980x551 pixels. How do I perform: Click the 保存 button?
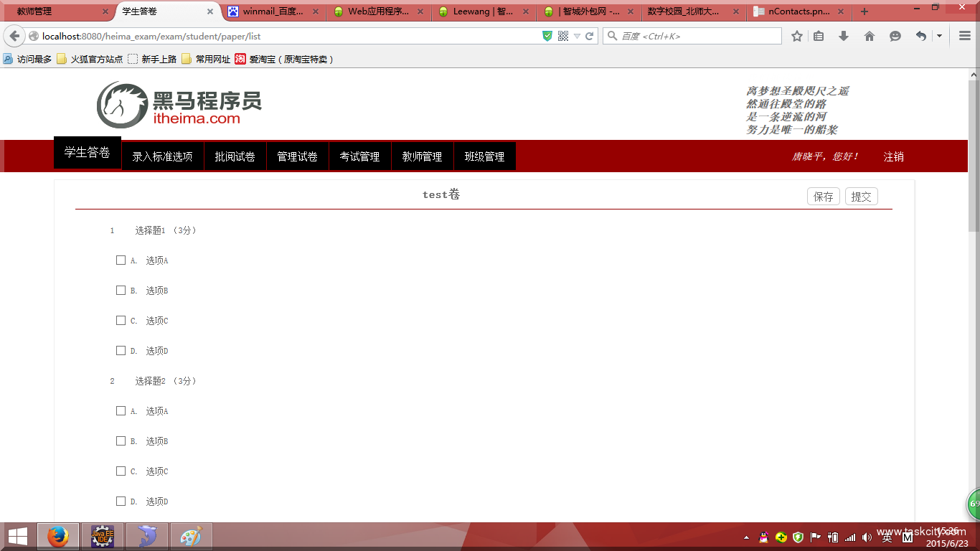[823, 197]
